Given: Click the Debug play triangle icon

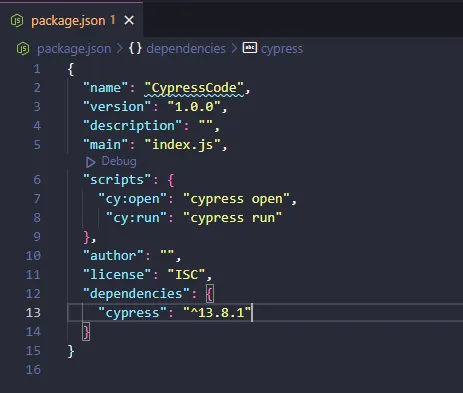Looking at the screenshot, I should click(x=90, y=162).
